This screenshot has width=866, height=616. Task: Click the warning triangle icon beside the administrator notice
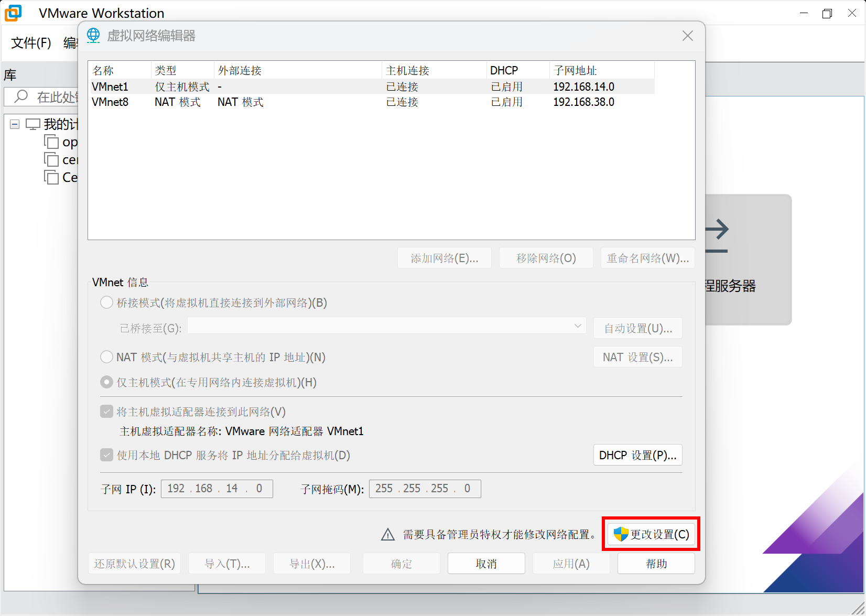point(388,534)
